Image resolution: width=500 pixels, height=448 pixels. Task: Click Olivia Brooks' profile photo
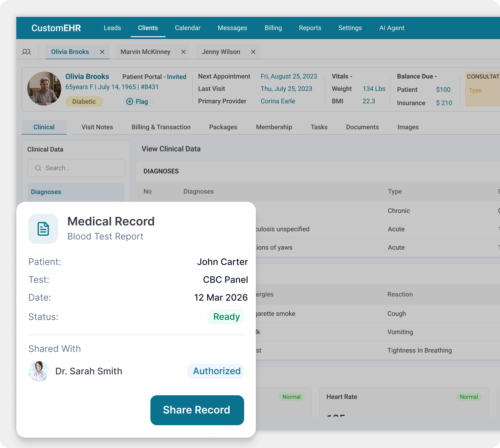[x=44, y=88]
